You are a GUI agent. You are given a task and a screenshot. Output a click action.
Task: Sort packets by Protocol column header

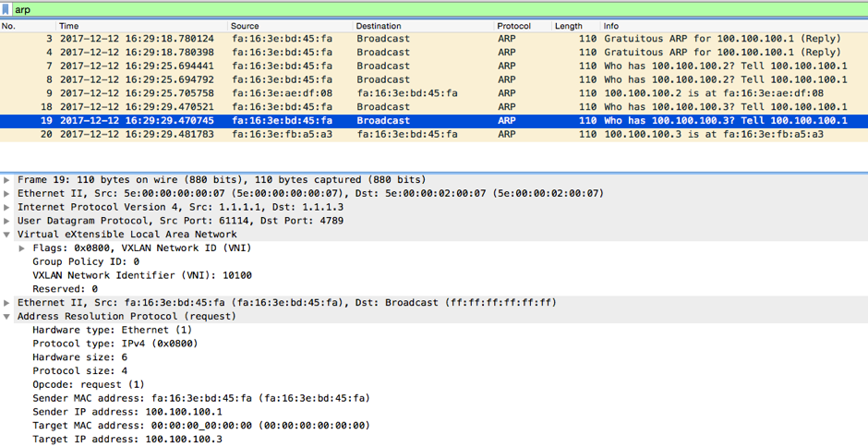point(513,27)
